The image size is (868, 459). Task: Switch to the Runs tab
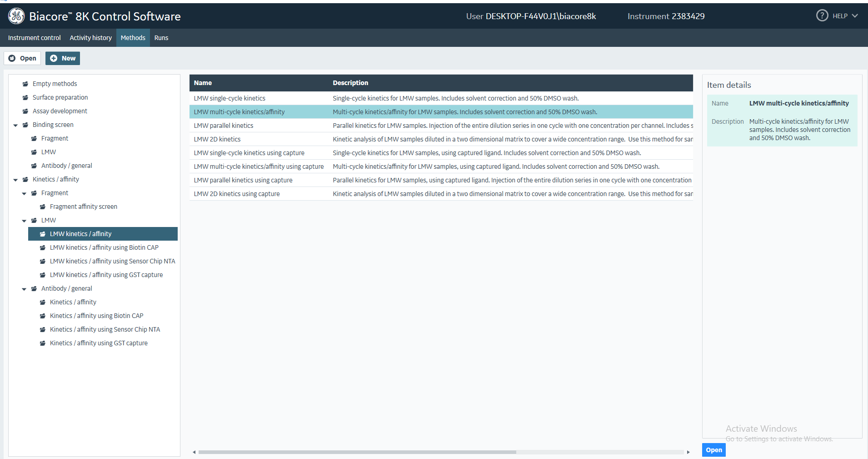point(161,38)
